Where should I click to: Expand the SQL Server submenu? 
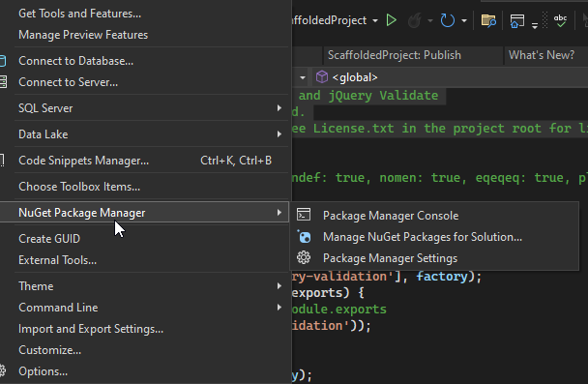pos(144,108)
